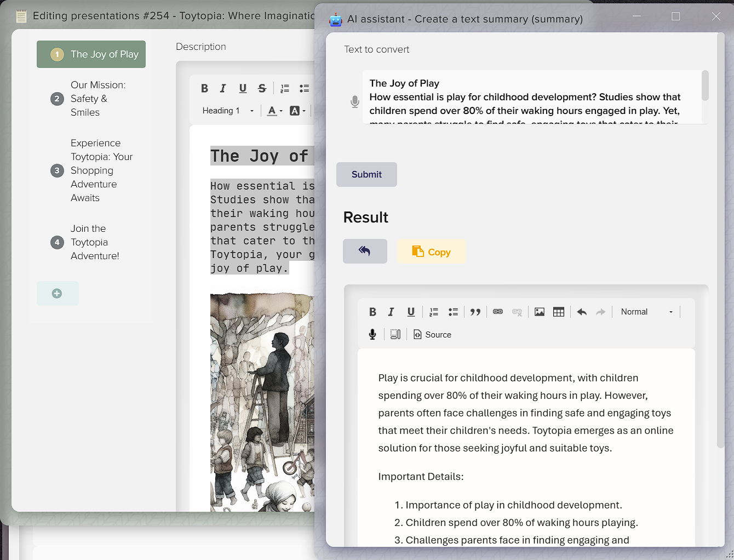This screenshot has width=734, height=560.
Task: Toggle bold in the Result editor toolbar
Action: click(372, 312)
